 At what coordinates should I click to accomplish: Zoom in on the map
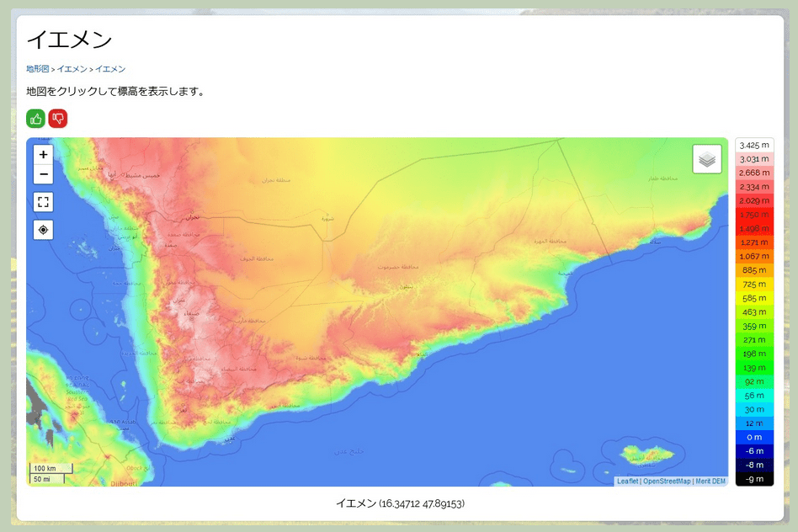pyautogui.click(x=44, y=155)
